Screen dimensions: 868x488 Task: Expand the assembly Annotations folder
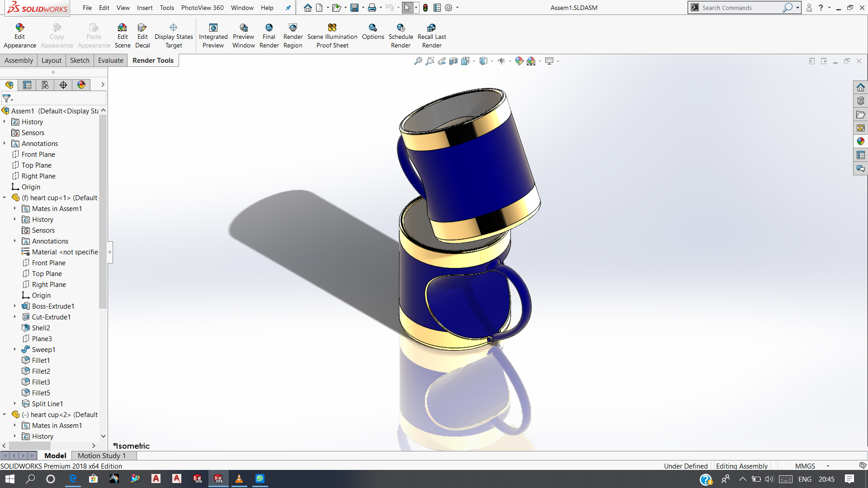(x=5, y=143)
